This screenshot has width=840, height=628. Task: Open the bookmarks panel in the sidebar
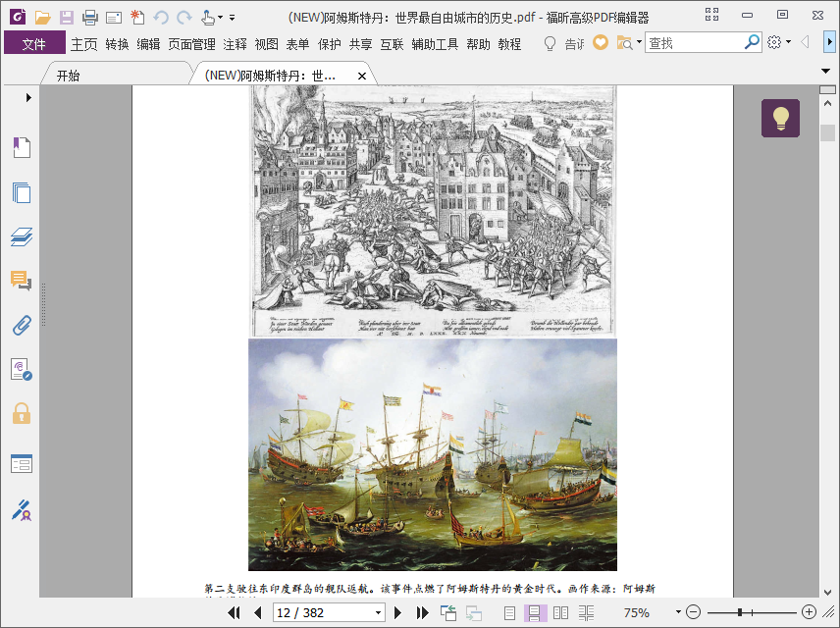coord(22,147)
